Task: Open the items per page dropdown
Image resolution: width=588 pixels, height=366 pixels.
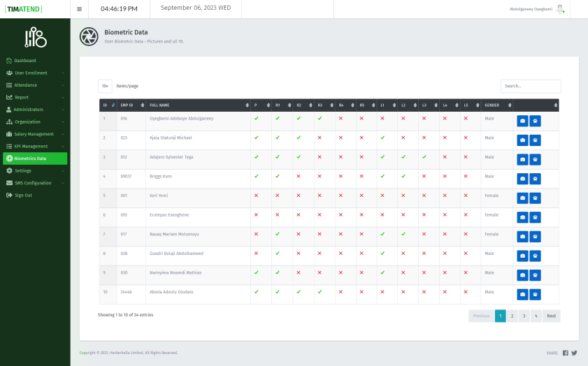Action: 105,86
